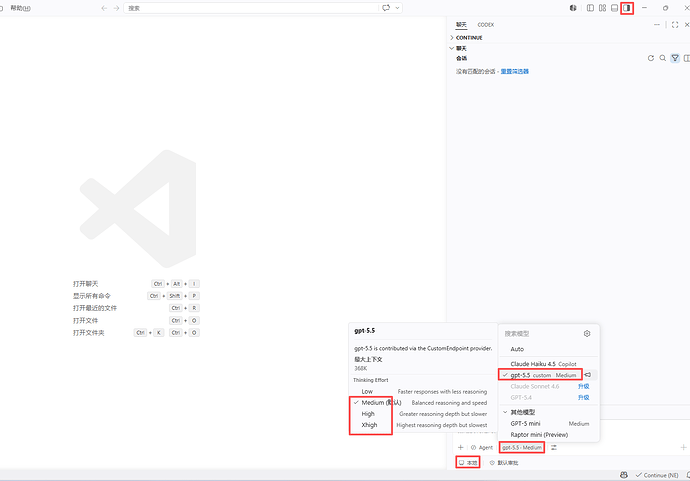Toggle the primary side bar layout icon
Screen dimensions: 690x481
coord(590,8)
